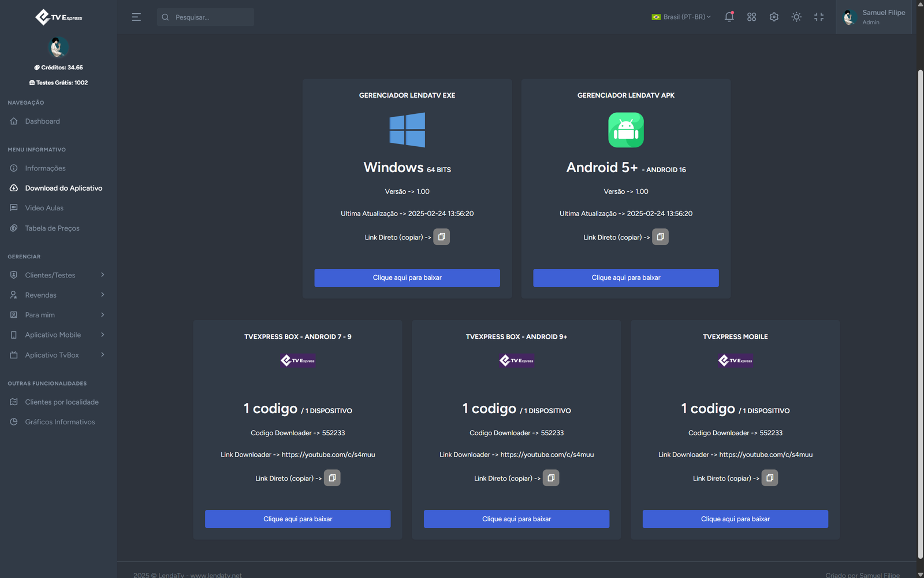The image size is (924, 578).
Task: Click the Windows logo on EXE card
Action: pyautogui.click(x=407, y=130)
